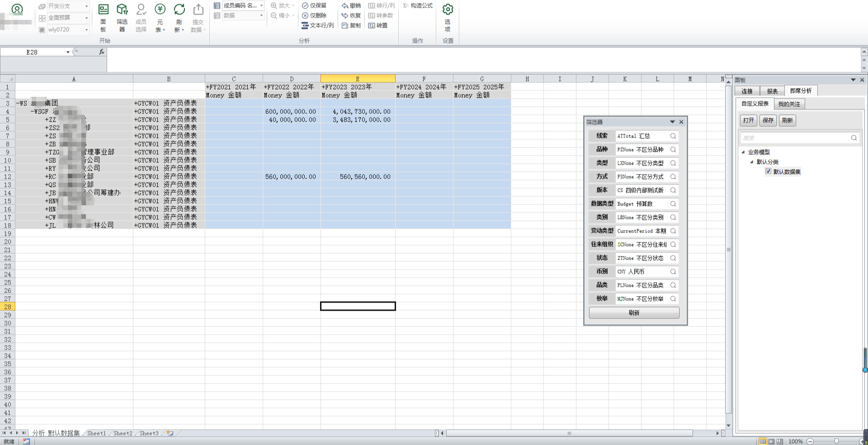
Task: Click the panel search magnifier icon
Action: [x=854, y=137]
